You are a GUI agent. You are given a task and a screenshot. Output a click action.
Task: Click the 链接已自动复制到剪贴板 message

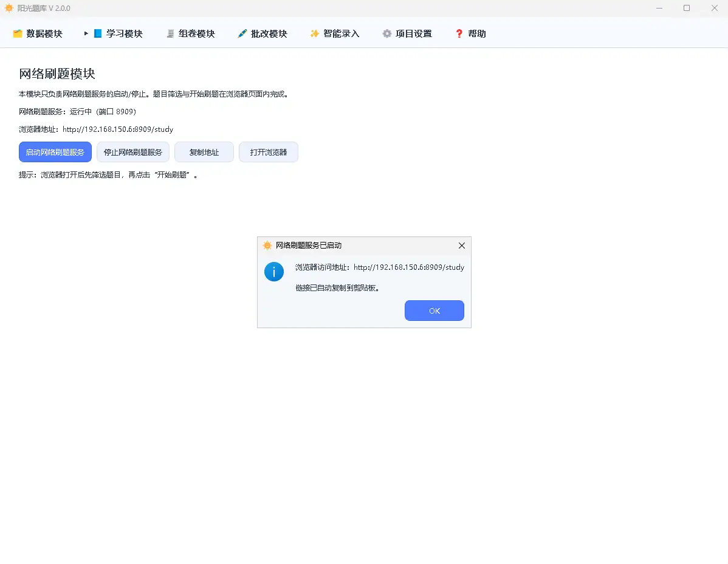[x=337, y=288]
